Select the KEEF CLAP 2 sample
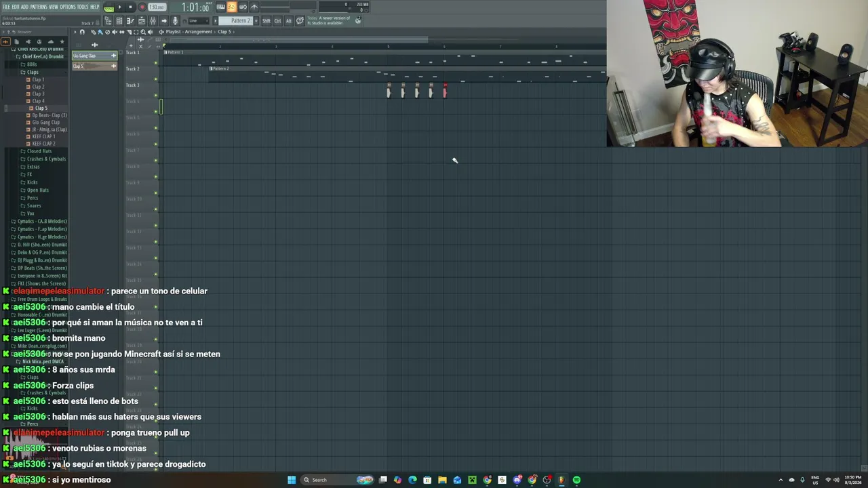This screenshot has width=868, height=488. coord(41,144)
